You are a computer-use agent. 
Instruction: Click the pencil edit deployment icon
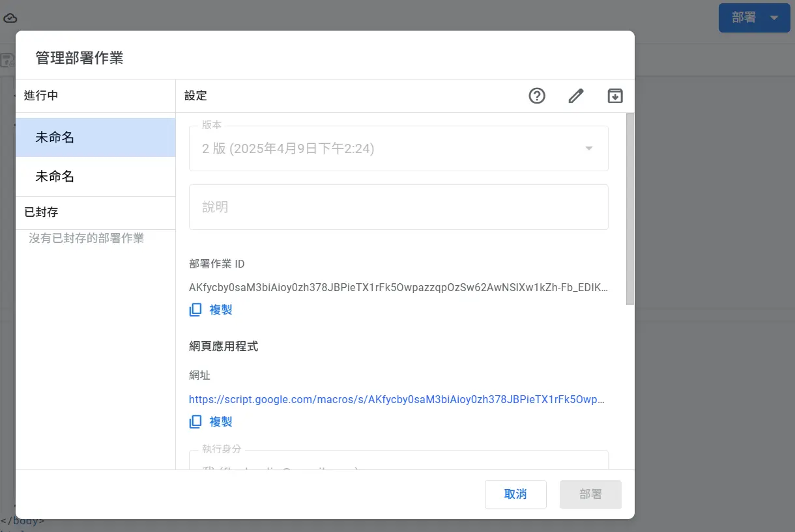[576, 96]
